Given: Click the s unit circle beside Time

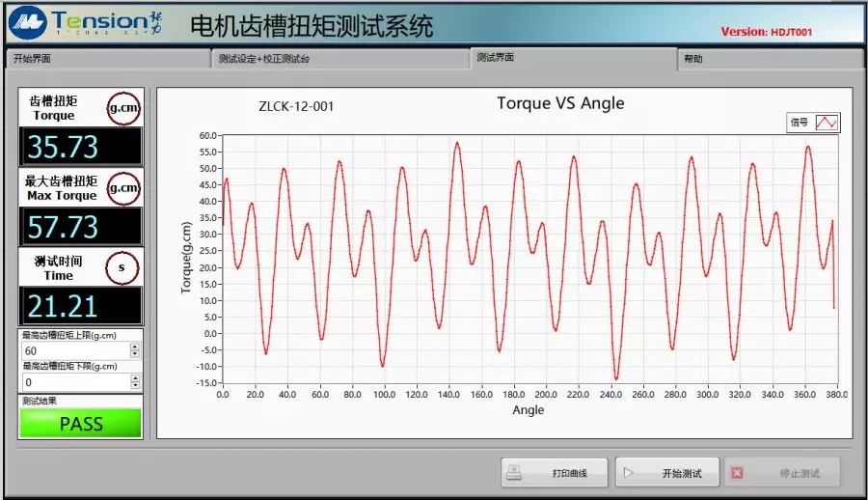Looking at the screenshot, I should (122, 267).
